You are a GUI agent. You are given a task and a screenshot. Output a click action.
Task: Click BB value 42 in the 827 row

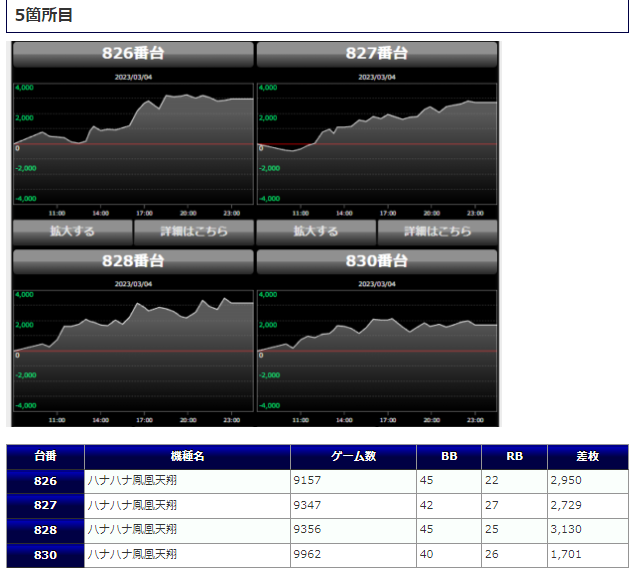coord(426,505)
